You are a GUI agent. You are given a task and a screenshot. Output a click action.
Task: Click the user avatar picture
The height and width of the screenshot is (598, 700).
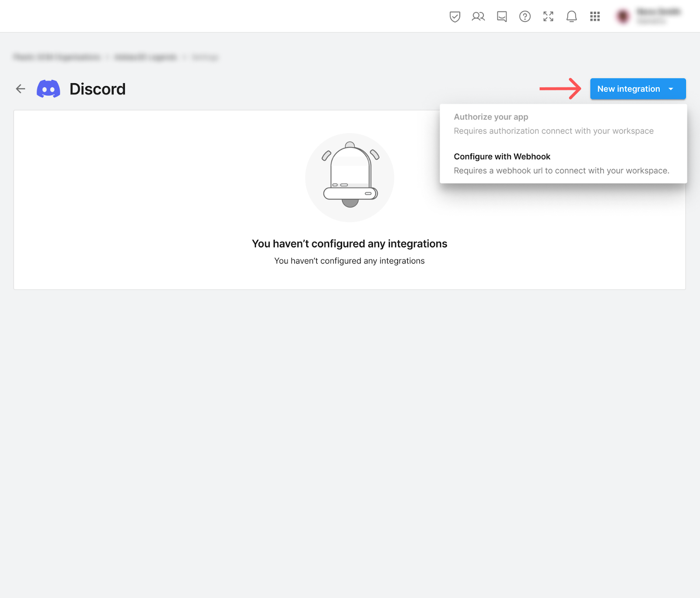point(623,16)
